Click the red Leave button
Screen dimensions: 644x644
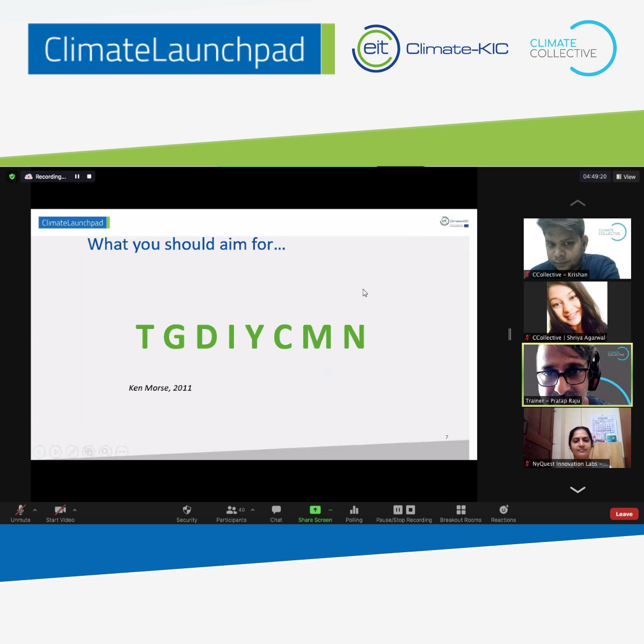(x=624, y=514)
